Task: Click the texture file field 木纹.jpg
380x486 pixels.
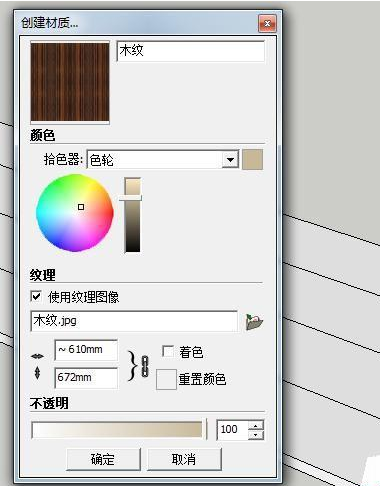Action: (x=134, y=321)
